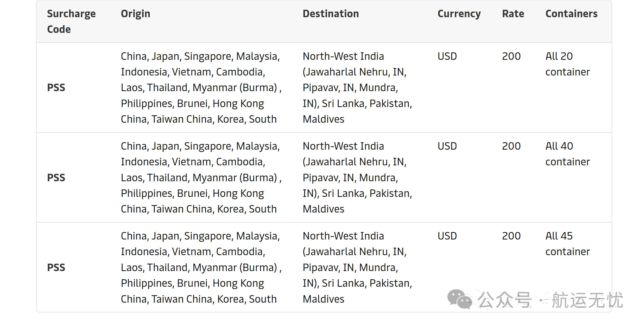The height and width of the screenshot is (326, 644).
Task: Click rate 200 in the third row
Action: (x=511, y=236)
